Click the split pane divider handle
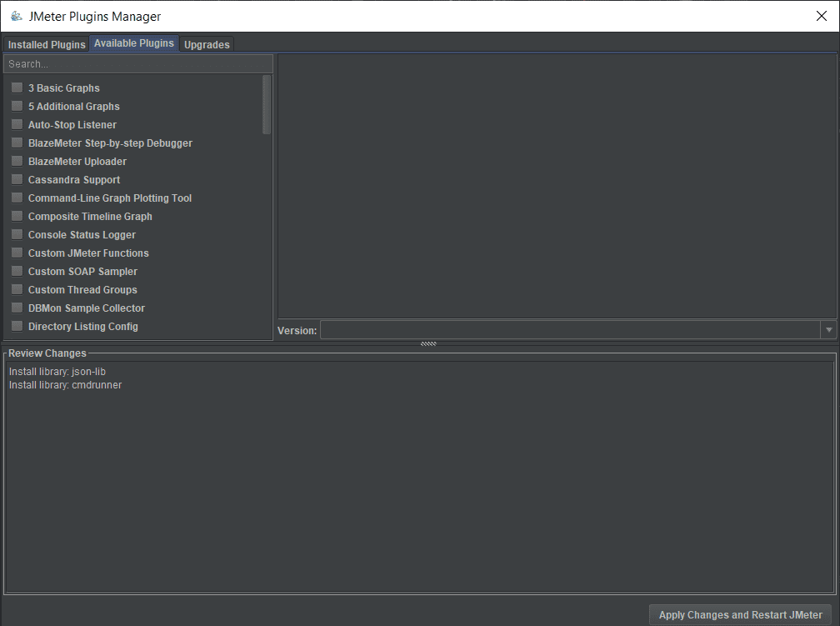Viewport: 840px width, 626px height. tap(428, 343)
